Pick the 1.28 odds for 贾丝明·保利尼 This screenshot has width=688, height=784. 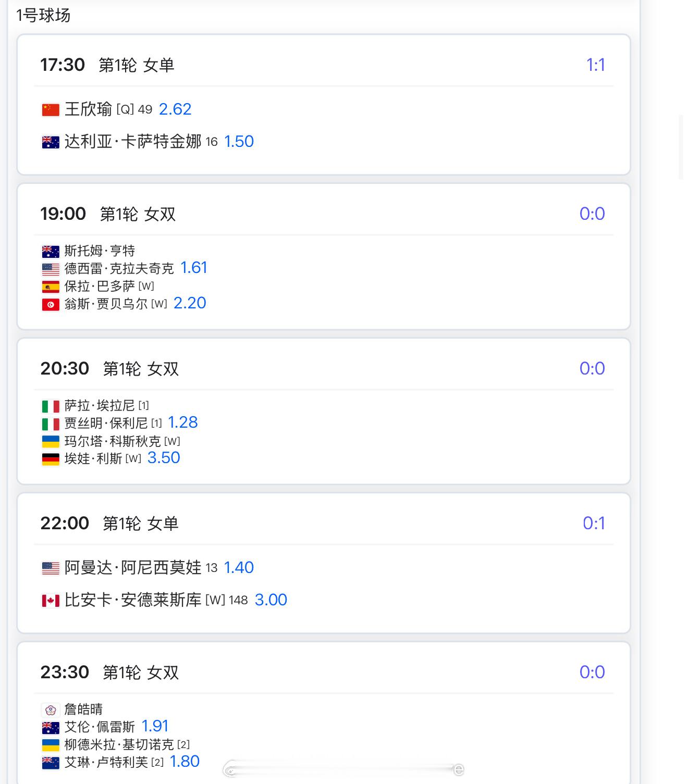click(x=183, y=422)
